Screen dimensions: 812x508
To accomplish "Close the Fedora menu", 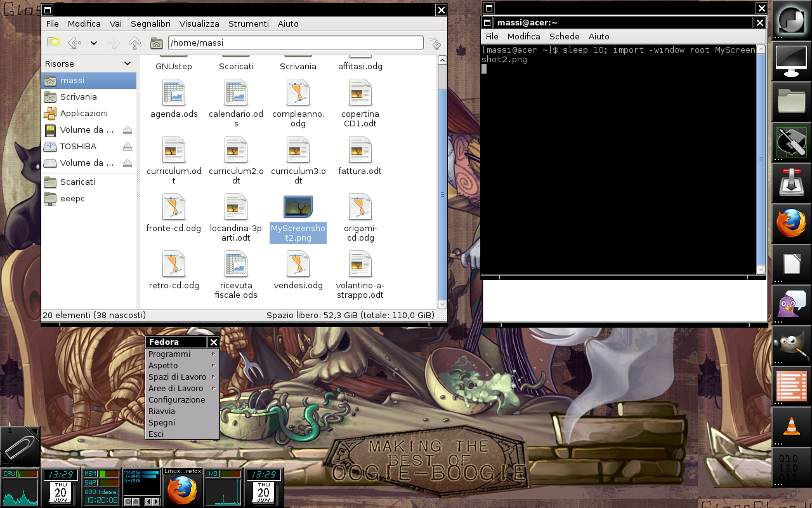I will click(214, 342).
